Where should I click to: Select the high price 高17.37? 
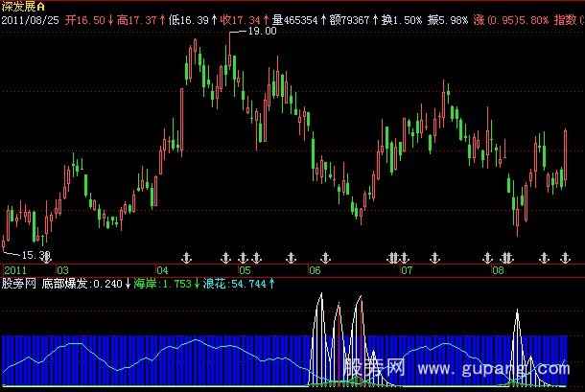(x=136, y=20)
